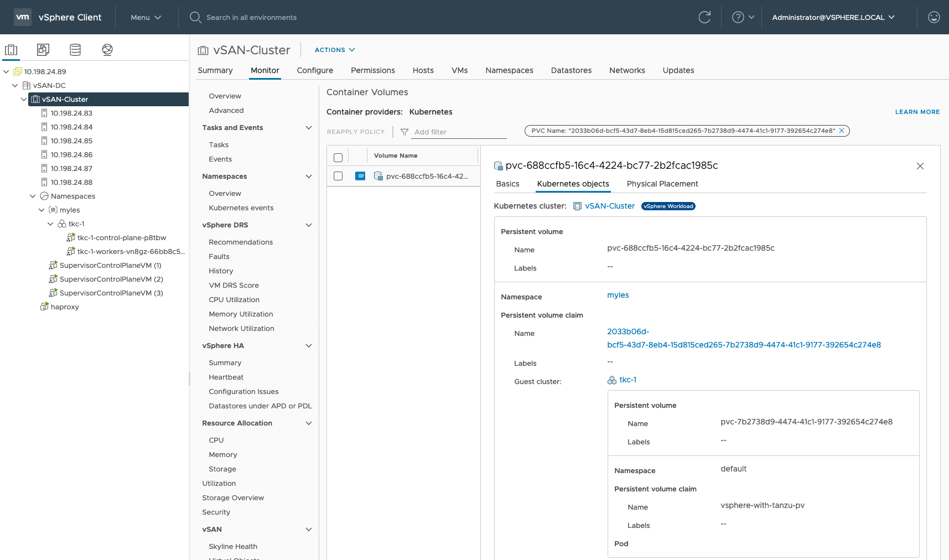Open the Menu dropdown
The height and width of the screenshot is (560, 949).
(x=146, y=17)
